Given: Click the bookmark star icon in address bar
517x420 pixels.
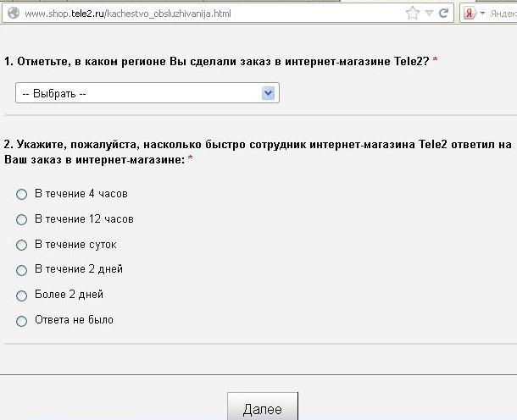Looking at the screenshot, I should (413, 14).
